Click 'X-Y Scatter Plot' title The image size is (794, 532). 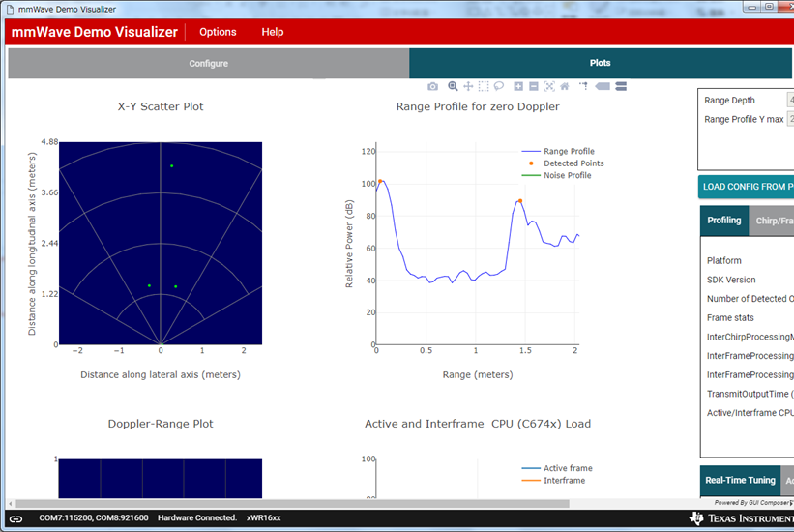pos(161,106)
